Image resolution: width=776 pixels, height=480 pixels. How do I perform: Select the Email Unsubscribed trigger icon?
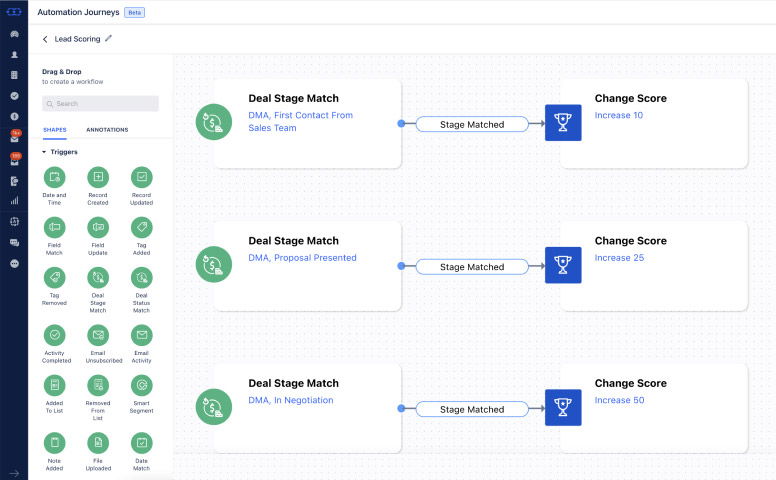[x=98, y=335]
